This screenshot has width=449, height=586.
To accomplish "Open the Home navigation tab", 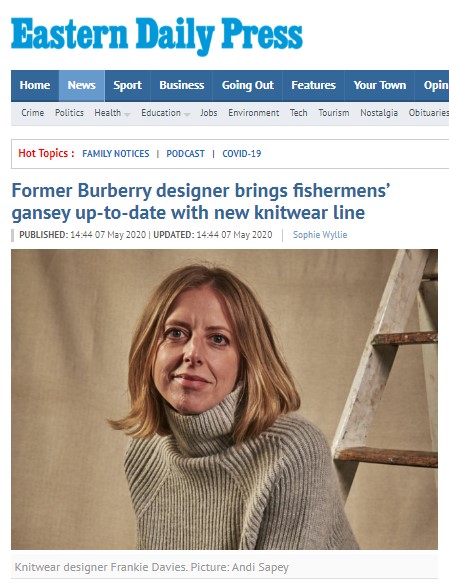I will [35, 86].
